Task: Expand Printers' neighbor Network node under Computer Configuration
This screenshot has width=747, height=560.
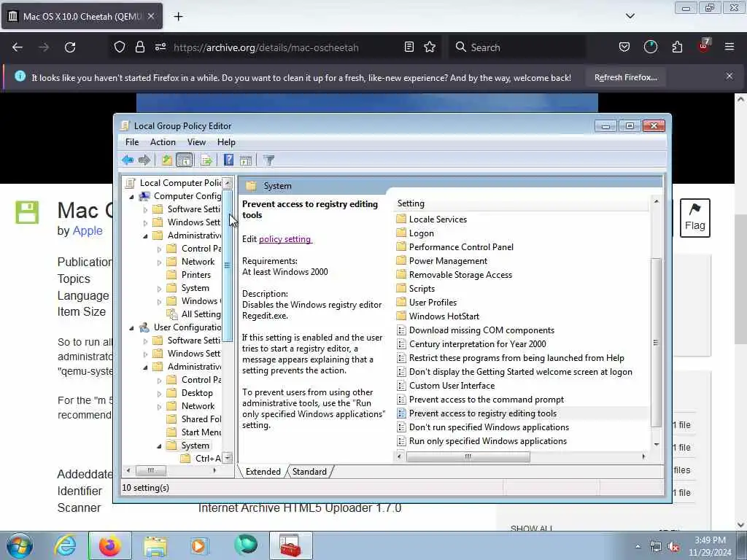Action: pyautogui.click(x=159, y=262)
